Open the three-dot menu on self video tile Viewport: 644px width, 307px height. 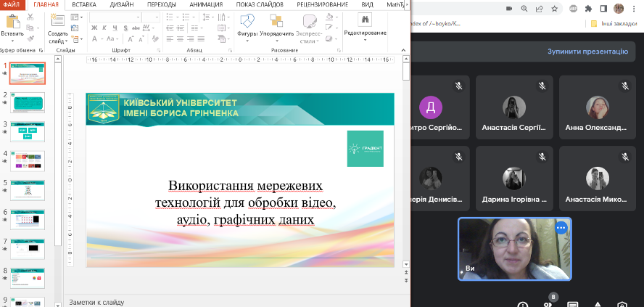(x=560, y=228)
